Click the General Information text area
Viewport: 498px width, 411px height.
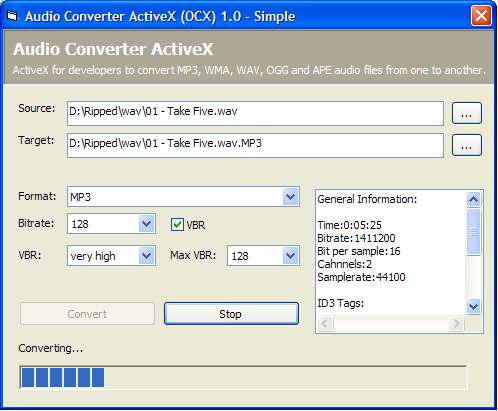coord(391,252)
